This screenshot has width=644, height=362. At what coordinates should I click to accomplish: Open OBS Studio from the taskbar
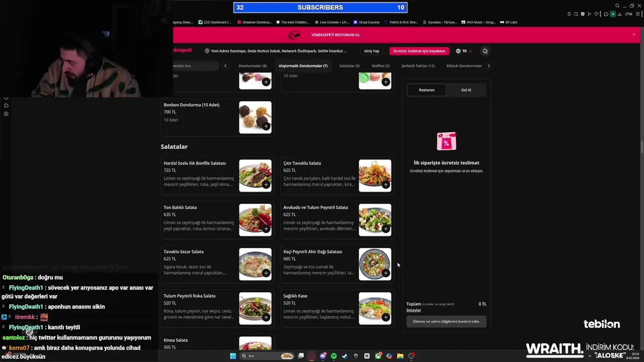(412, 356)
